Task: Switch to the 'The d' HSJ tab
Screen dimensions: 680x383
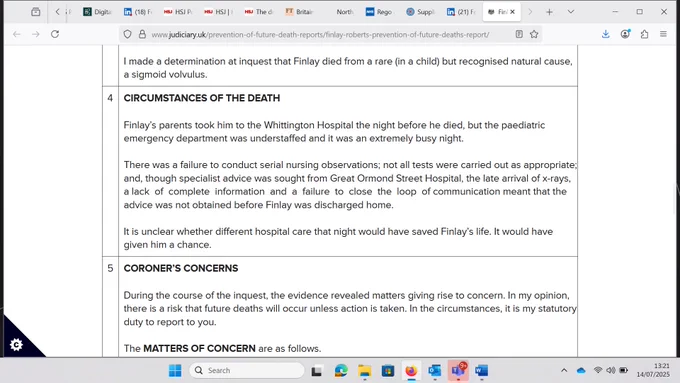Action: [x=259, y=12]
